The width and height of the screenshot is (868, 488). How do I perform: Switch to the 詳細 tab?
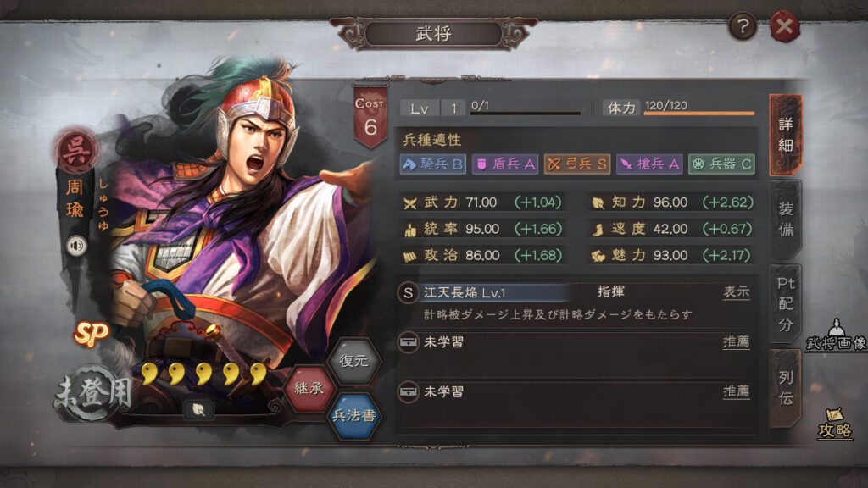[x=786, y=135]
